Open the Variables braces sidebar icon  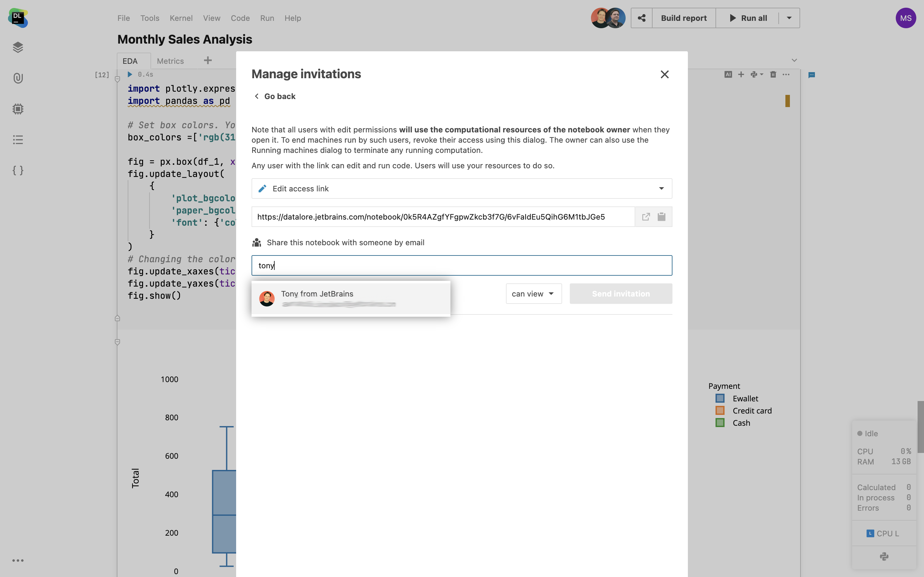pyautogui.click(x=18, y=170)
